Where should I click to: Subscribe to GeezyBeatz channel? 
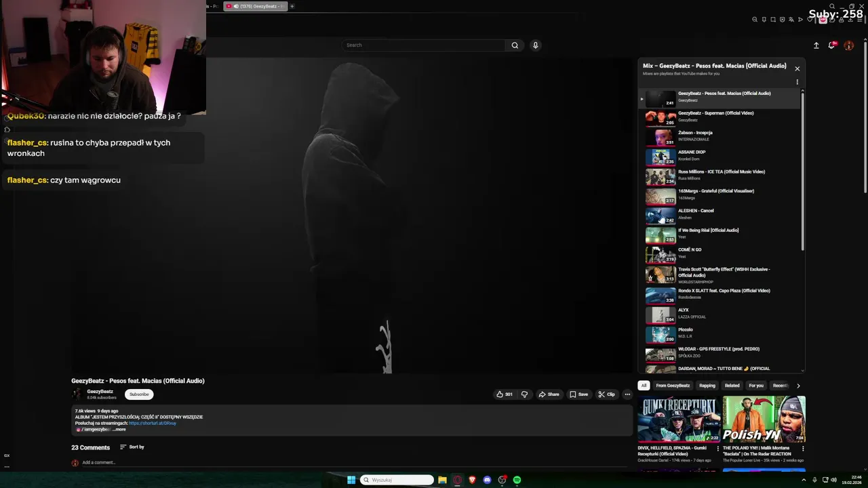[139, 394]
